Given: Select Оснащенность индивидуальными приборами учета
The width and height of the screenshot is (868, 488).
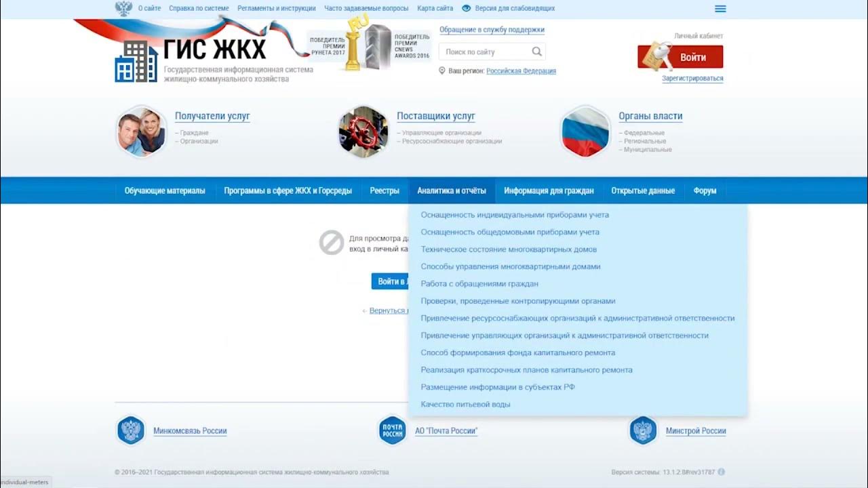Looking at the screenshot, I should (x=515, y=215).
